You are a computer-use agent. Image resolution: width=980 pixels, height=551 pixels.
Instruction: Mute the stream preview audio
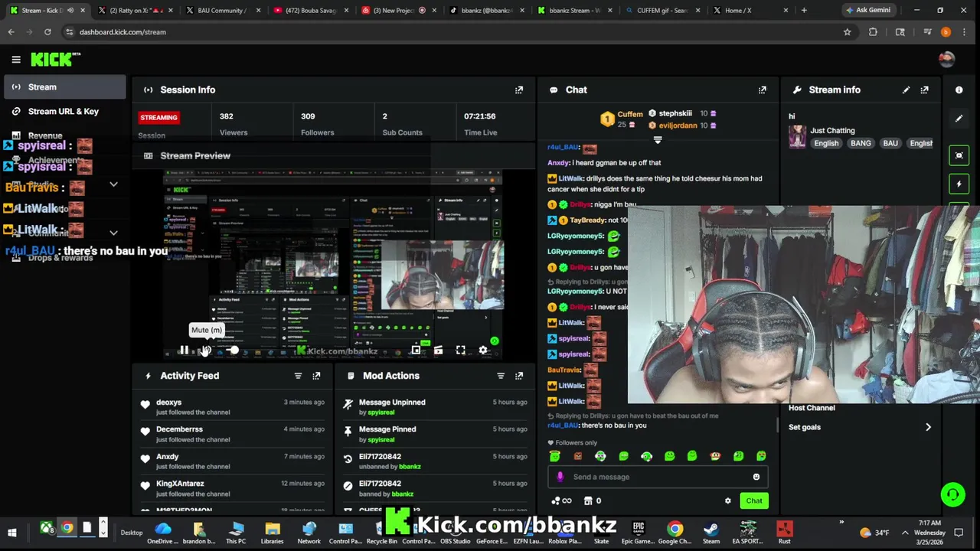pyautogui.click(x=205, y=350)
